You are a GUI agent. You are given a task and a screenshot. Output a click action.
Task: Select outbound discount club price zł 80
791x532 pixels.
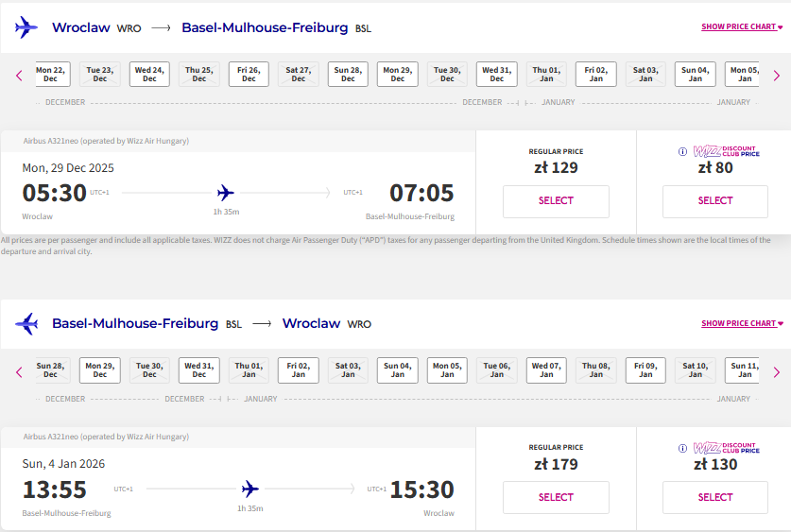715,201
